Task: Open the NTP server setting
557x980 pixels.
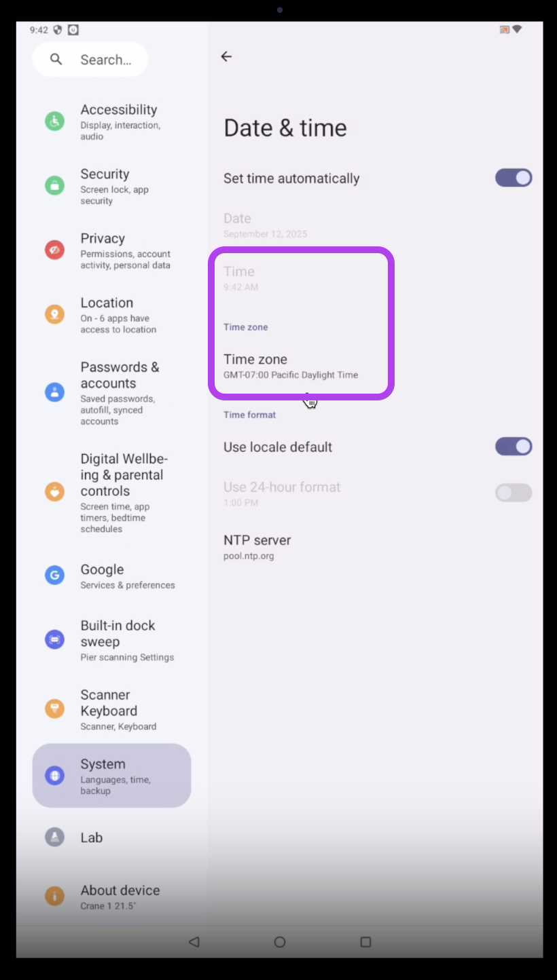Action: coord(376,548)
